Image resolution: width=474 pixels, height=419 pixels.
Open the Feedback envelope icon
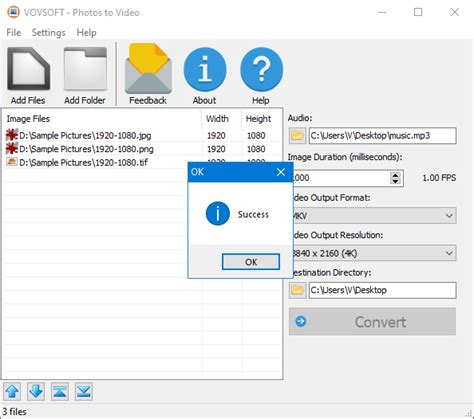tap(148, 69)
